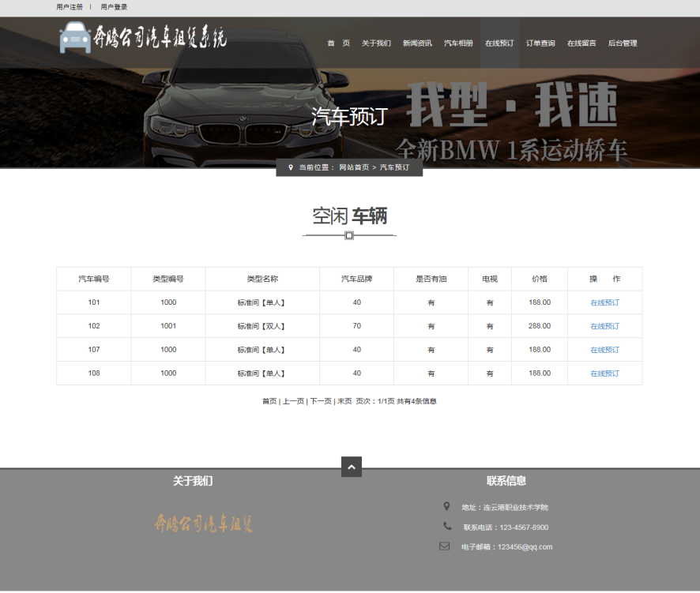Click 在线预订 link for car 101
Screen dimensions: 700x593
[605, 302]
